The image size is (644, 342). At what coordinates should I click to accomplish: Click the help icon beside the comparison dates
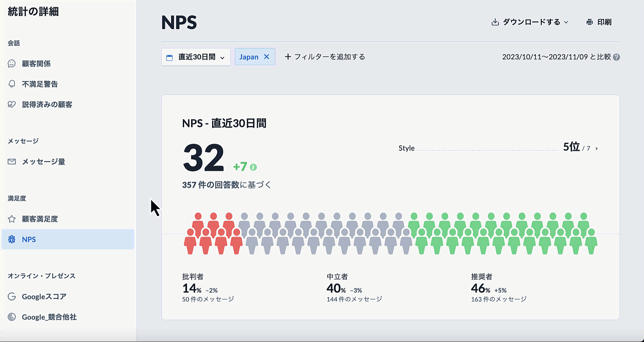click(x=616, y=57)
